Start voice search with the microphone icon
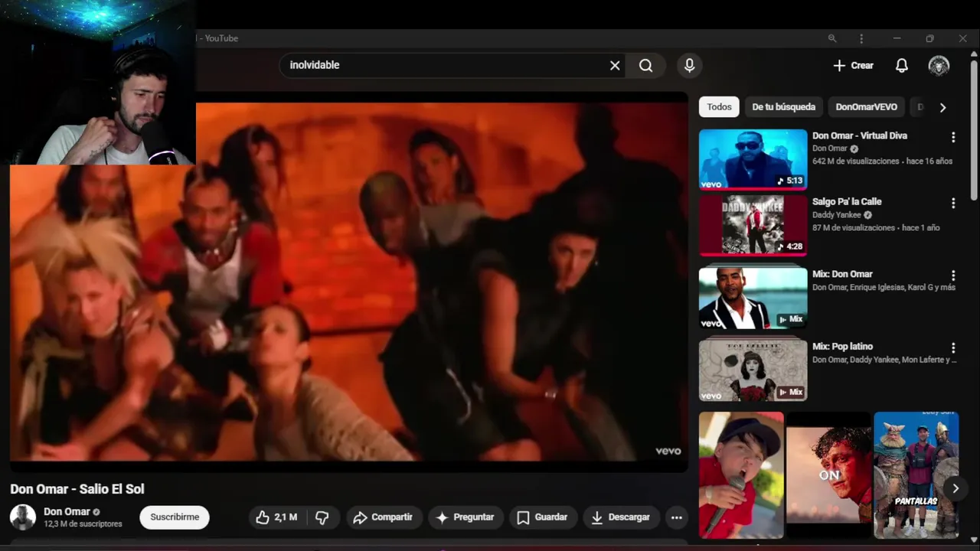Image resolution: width=980 pixels, height=551 pixels. 690,66
